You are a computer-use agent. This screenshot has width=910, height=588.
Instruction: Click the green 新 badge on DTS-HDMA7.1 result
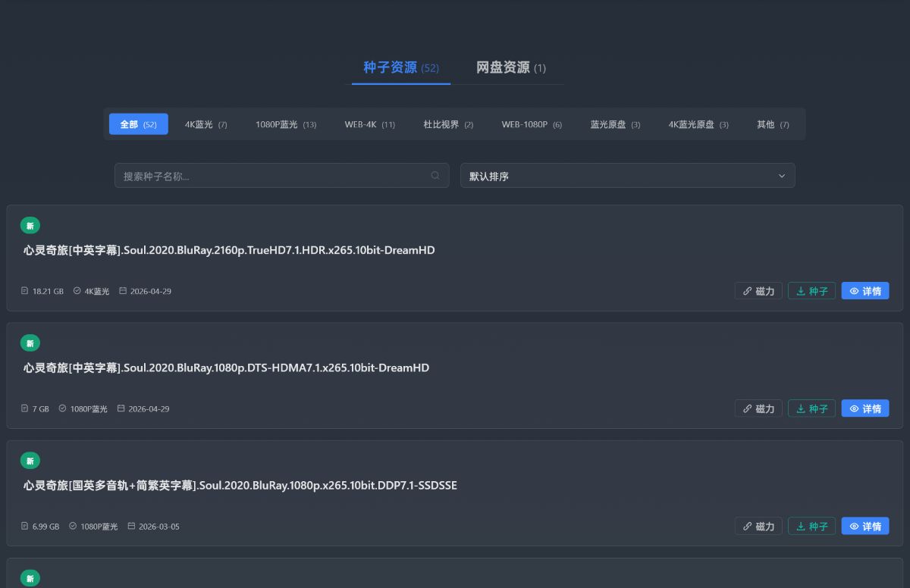30,343
